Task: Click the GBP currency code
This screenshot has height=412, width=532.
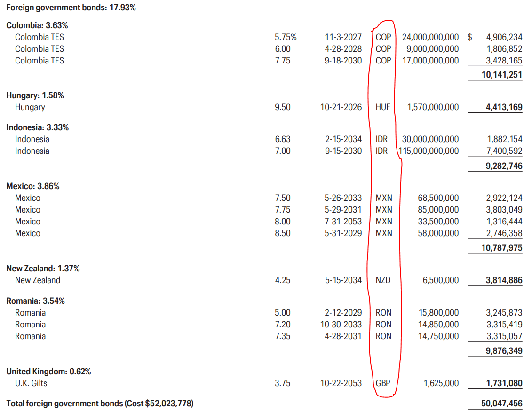Action: [382, 383]
